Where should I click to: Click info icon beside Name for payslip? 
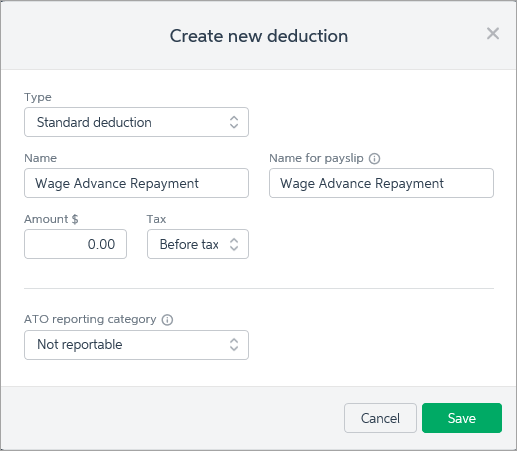[374, 159]
